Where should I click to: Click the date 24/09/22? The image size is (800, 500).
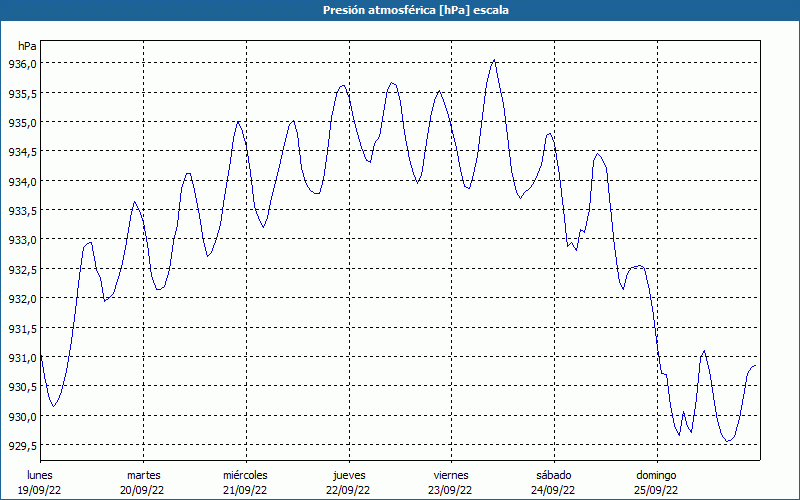tap(553, 490)
